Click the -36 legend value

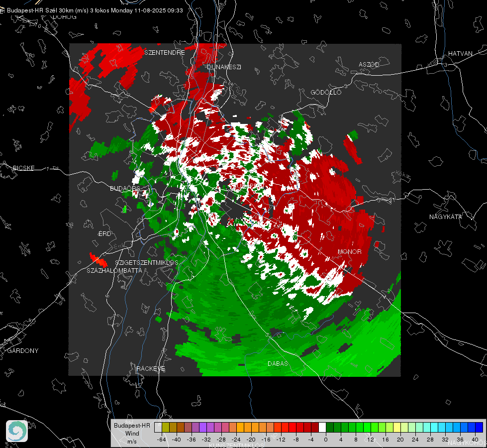coord(192,440)
